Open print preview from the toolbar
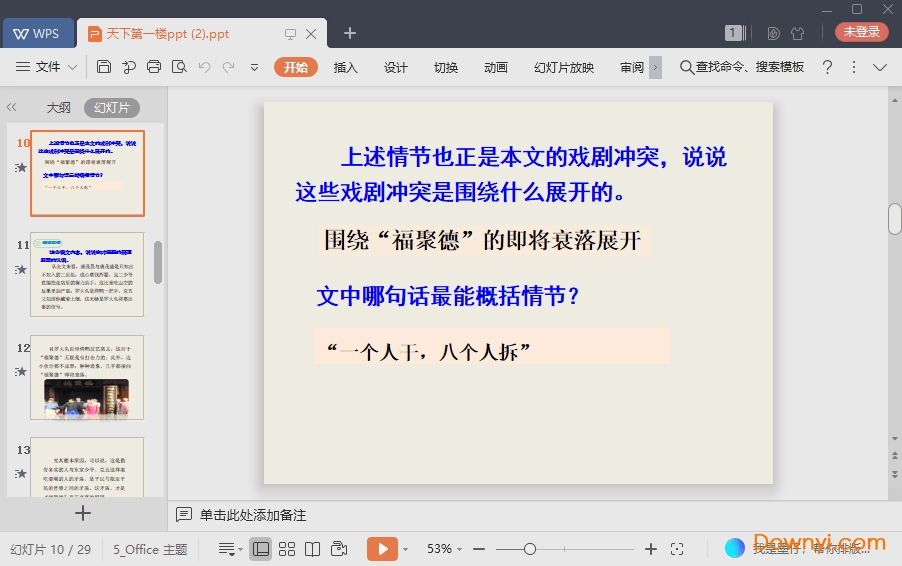Image resolution: width=902 pixels, height=566 pixels. click(179, 67)
